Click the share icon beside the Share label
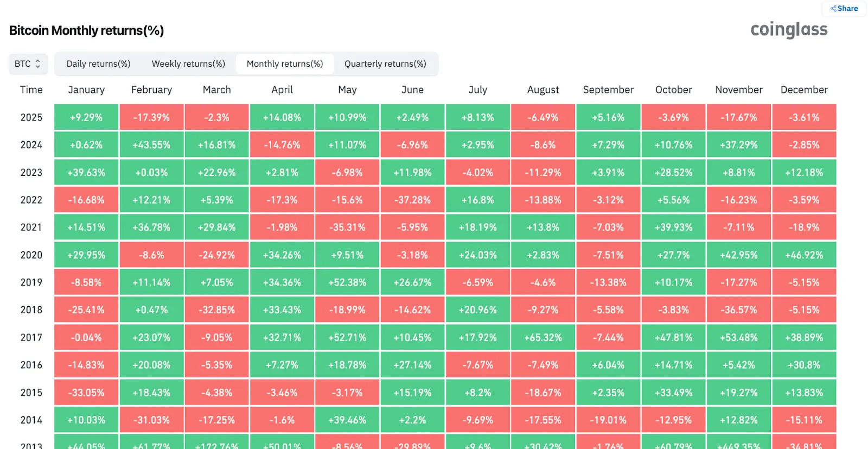The height and width of the screenshot is (449, 868). pyautogui.click(x=833, y=9)
